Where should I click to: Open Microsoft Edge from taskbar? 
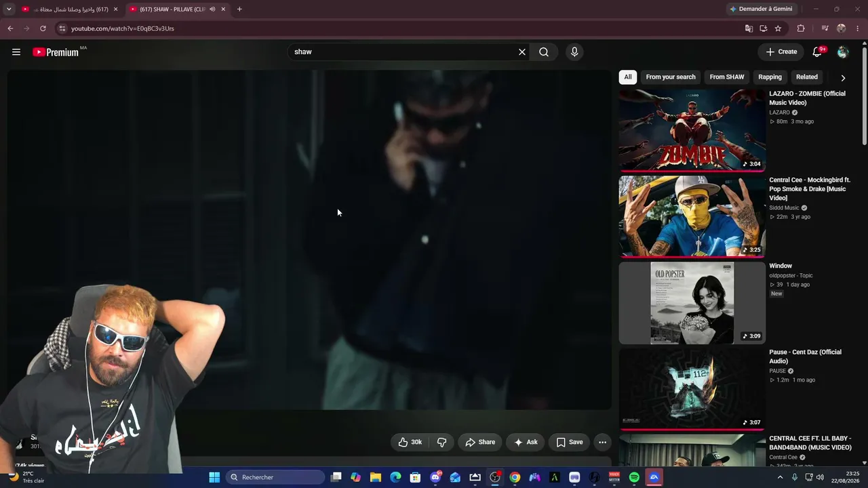(395, 477)
